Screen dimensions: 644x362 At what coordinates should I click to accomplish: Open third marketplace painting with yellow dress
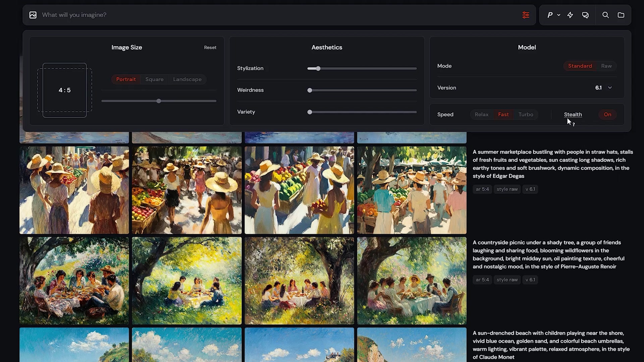(x=299, y=190)
